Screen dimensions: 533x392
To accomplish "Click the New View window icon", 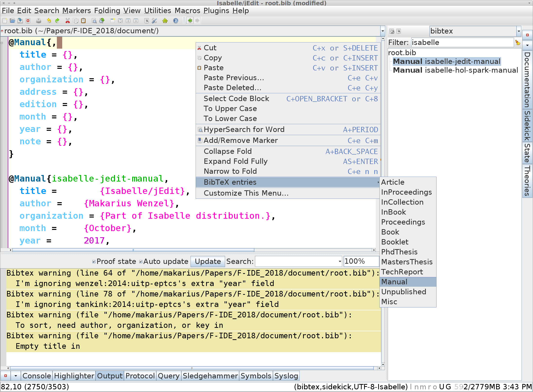I will point(113,21).
